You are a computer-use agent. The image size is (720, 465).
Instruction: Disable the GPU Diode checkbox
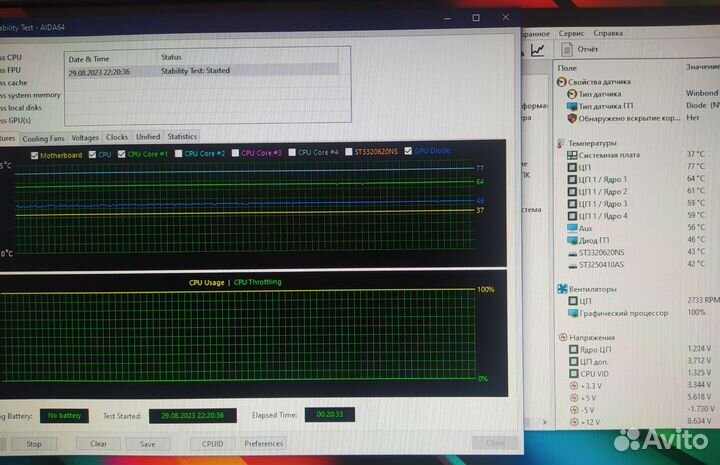pos(408,151)
